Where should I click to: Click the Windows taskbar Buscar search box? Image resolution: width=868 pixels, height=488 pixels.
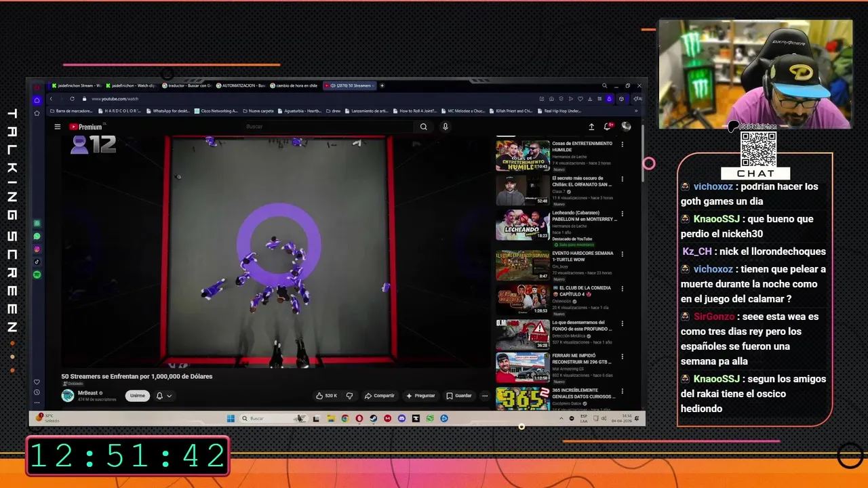(x=273, y=418)
